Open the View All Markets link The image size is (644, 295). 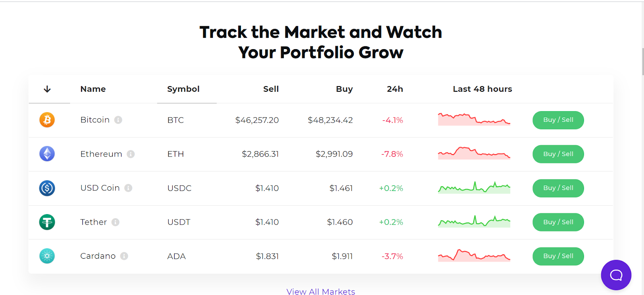tap(320, 291)
